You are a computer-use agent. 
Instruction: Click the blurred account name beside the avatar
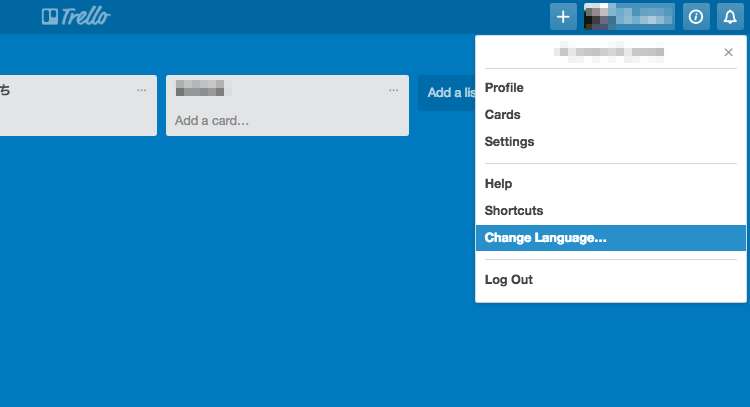644,16
